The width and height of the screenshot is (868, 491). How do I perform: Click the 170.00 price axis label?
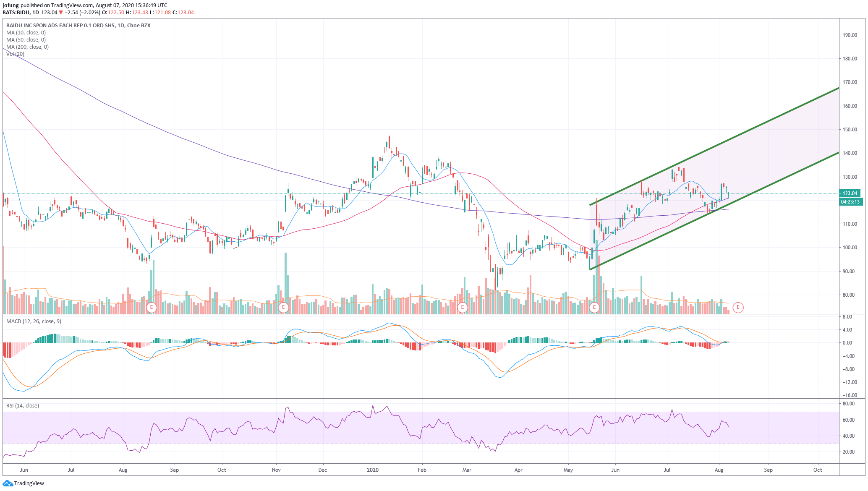point(850,82)
